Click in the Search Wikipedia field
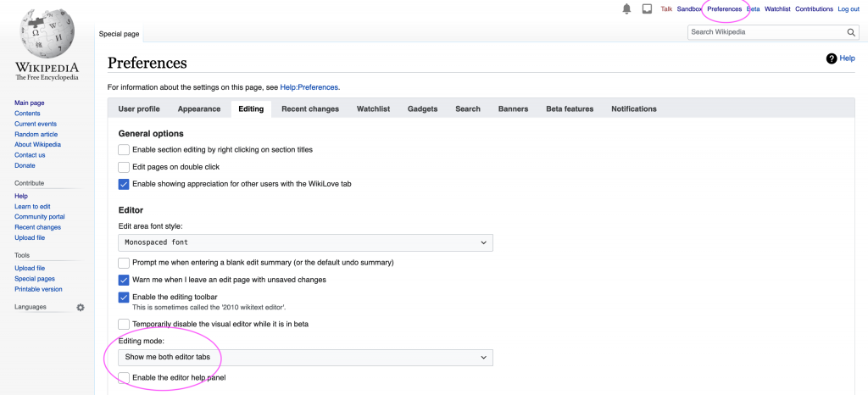Viewport: 868px width, 395px height. tap(766, 32)
